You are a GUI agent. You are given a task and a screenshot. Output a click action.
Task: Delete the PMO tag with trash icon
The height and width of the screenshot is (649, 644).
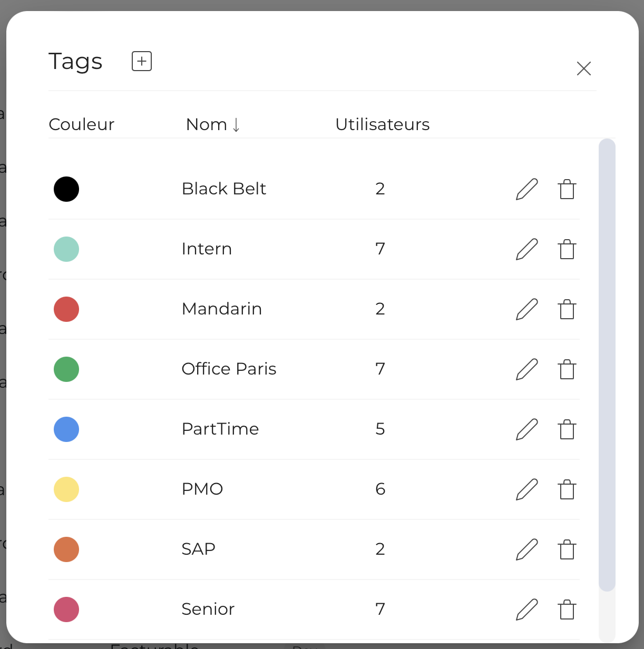[567, 489]
